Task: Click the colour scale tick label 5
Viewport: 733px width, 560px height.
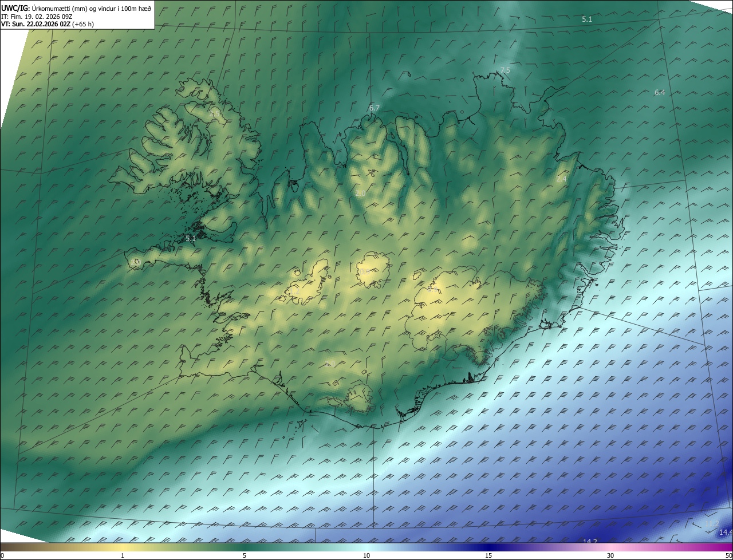Action: coord(245,555)
